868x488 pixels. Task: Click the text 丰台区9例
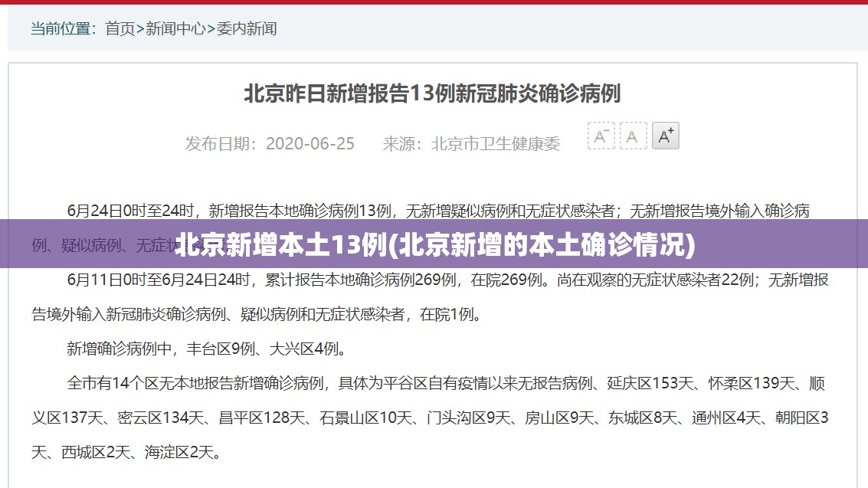[221, 349]
